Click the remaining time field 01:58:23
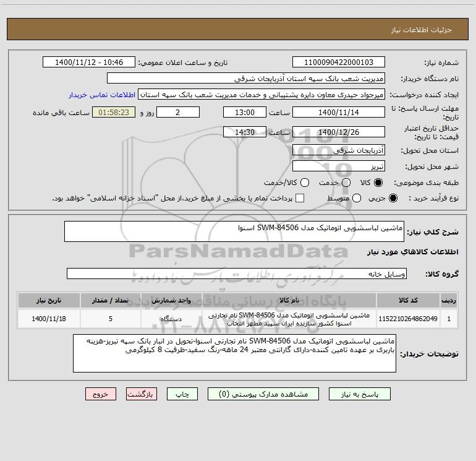Image resolution: width=476 pixels, height=461 pixels. click(x=114, y=112)
